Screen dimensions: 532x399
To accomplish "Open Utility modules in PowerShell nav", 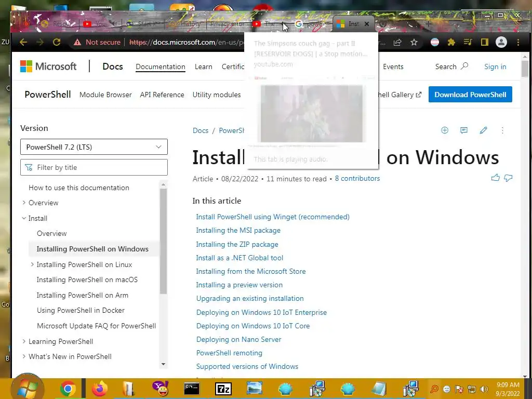I will [x=217, y=95].
